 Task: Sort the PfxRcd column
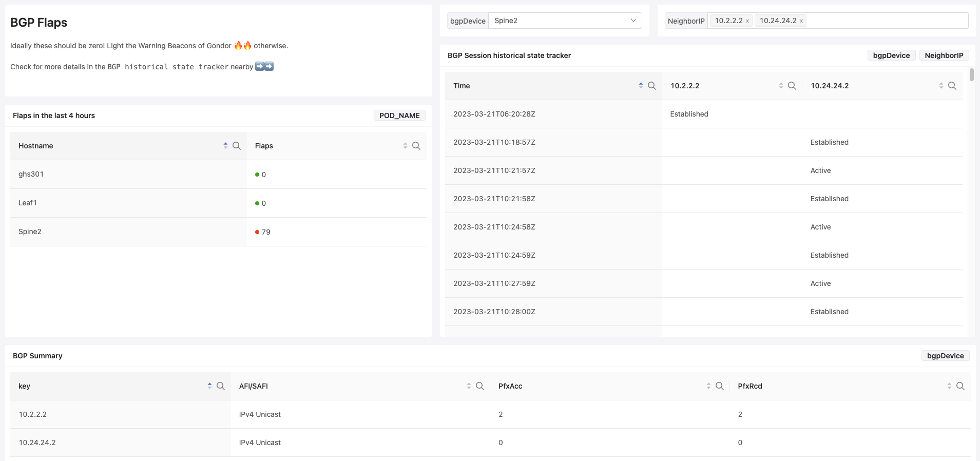(949, 386)
